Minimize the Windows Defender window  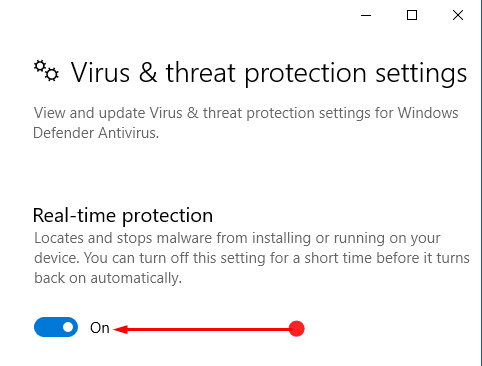click(x=366, y=15)
